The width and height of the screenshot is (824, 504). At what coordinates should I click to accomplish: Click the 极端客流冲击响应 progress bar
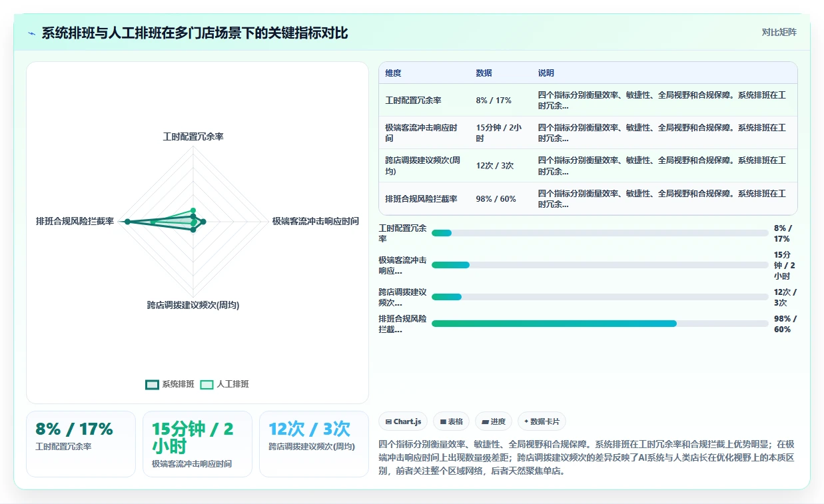click(600, 265)
